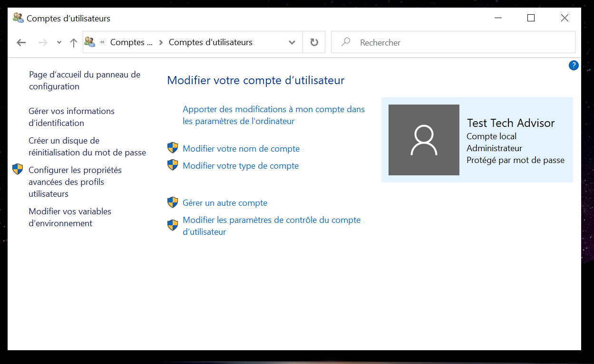The image size is (594, 364).
Task: Click the back navigation arrow
Action: click(21, 43)
